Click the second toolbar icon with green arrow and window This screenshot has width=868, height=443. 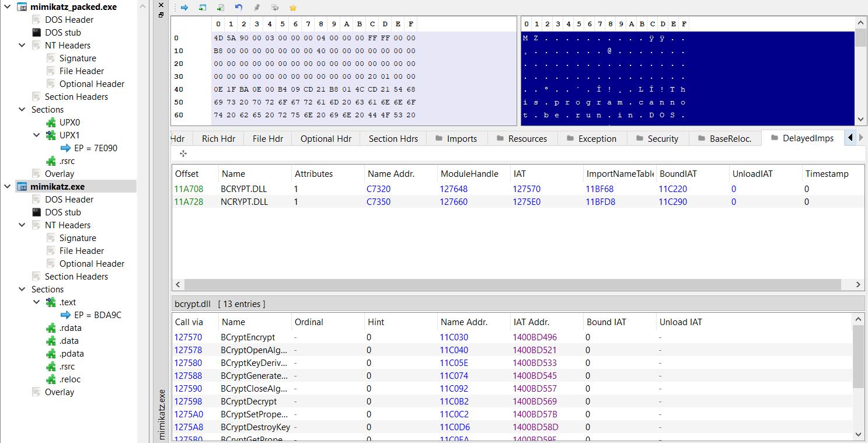(203, 8)
